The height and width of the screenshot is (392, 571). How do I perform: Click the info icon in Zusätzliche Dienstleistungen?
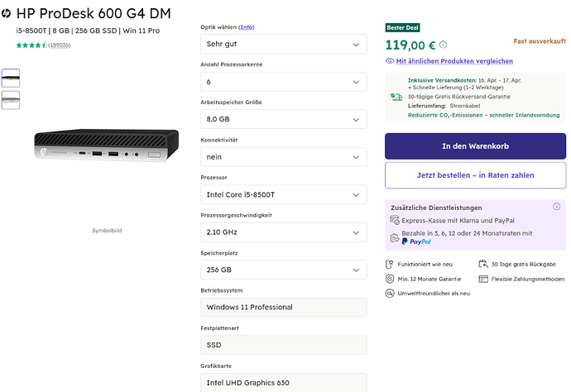coord(556,207)
